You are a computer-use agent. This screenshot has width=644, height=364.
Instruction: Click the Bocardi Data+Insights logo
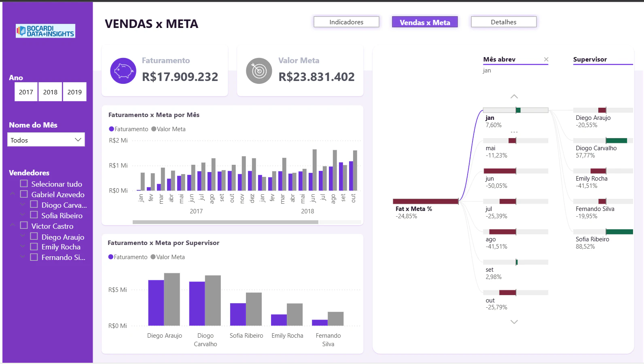tap(45, 31)
